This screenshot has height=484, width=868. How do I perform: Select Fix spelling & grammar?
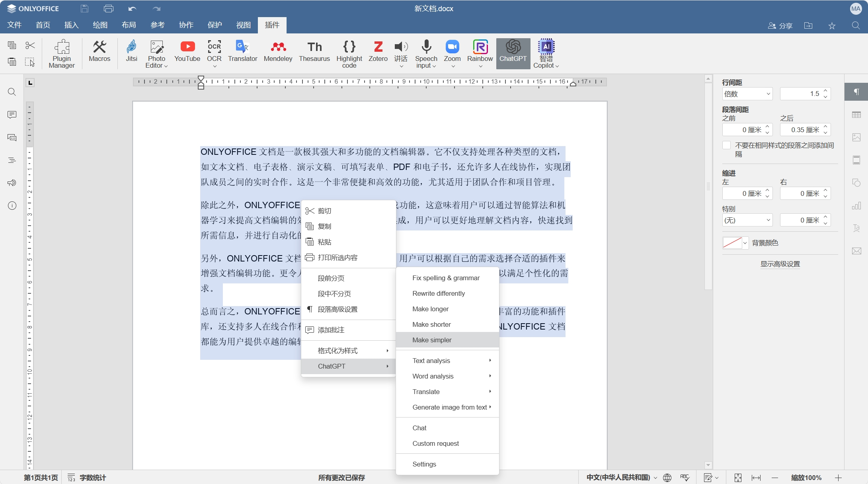(447, 278)
